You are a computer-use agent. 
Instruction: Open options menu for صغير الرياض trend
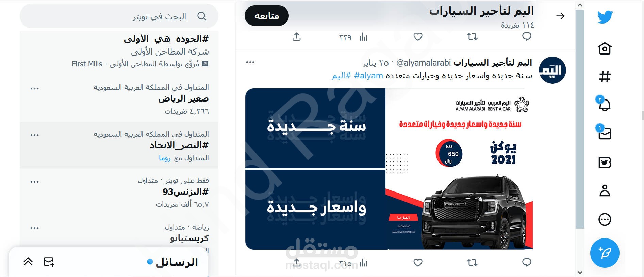coord(34,89)
